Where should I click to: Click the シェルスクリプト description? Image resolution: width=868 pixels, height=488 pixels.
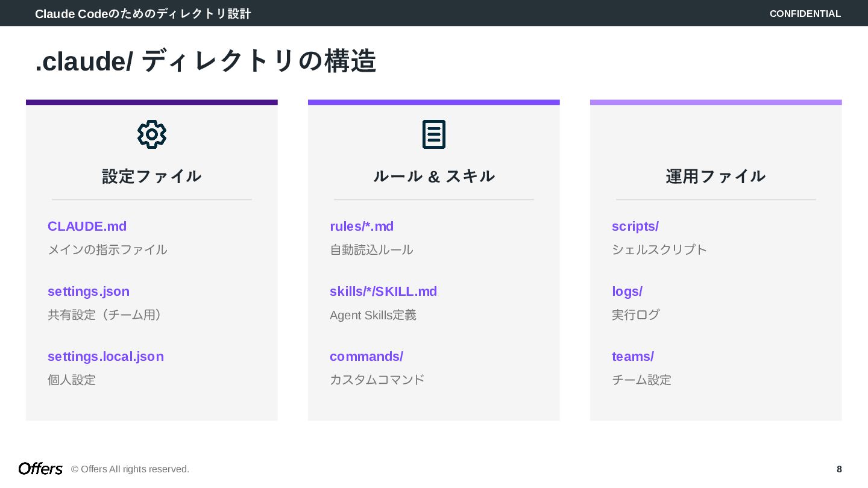pos(659,249)
